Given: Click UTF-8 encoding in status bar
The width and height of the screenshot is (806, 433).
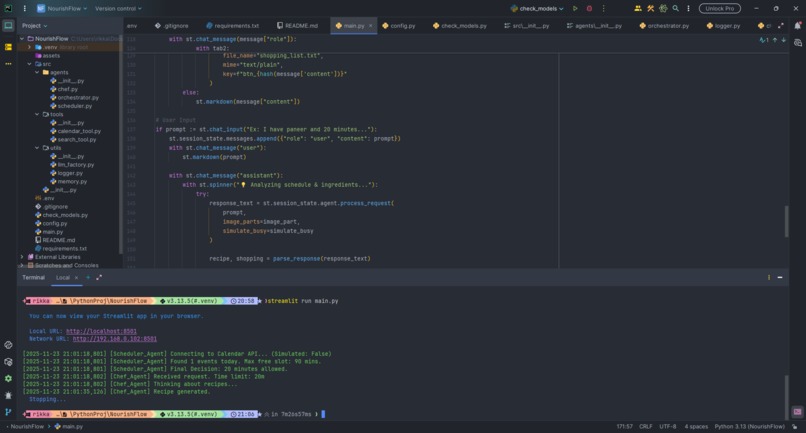Looking at the screenshot, I should click(668, 427).
